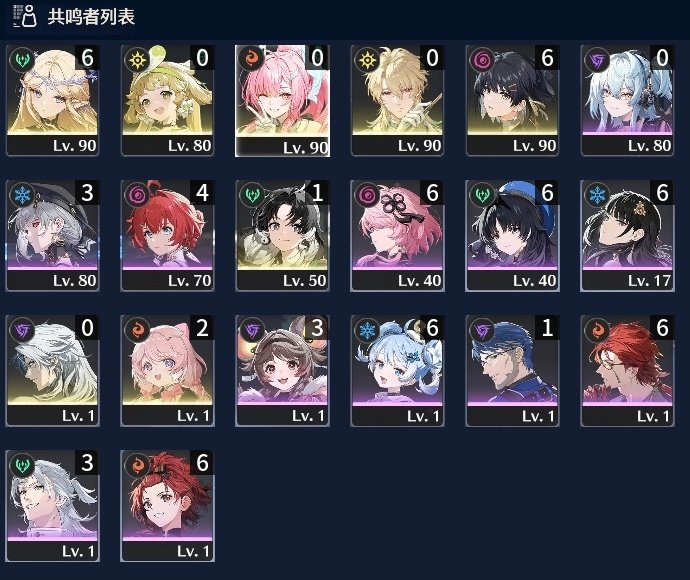Pick the Lv. 17 black-haired character

[x=628, y=235]
